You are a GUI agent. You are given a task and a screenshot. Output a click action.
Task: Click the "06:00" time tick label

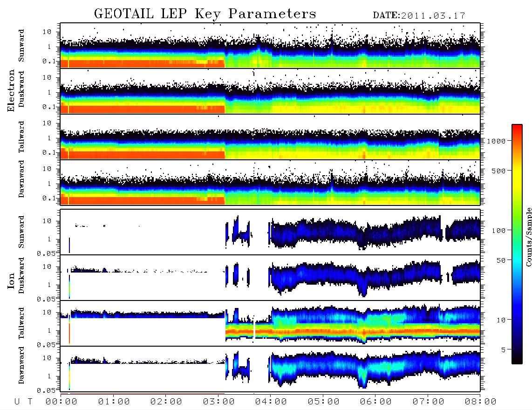[x=376, y=402]
